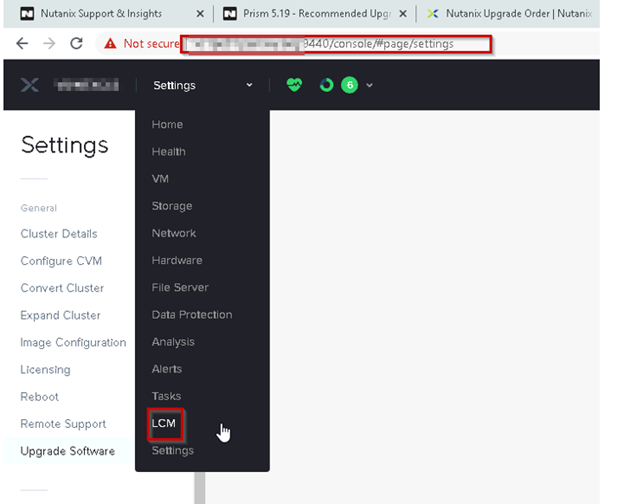Open Image Configuration in settings sidebar
The image size is (624, 504).
point(73,342)
